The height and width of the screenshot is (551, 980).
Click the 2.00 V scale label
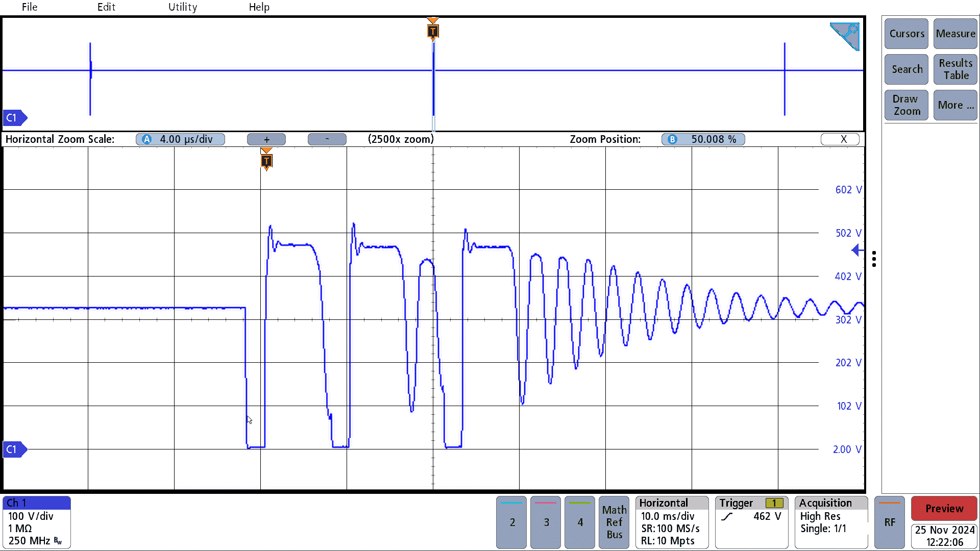pos(847,449)
